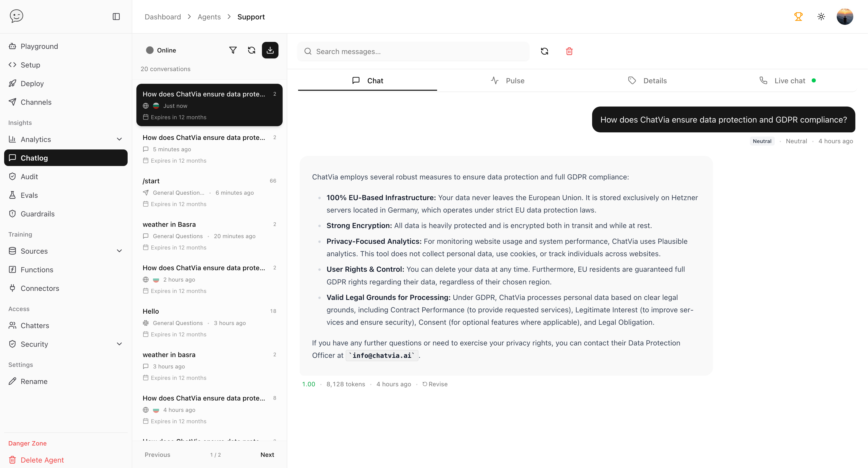Click the info@chatvia.ai email address
This screenshot has width=868, height=468.
coord(382,355)
